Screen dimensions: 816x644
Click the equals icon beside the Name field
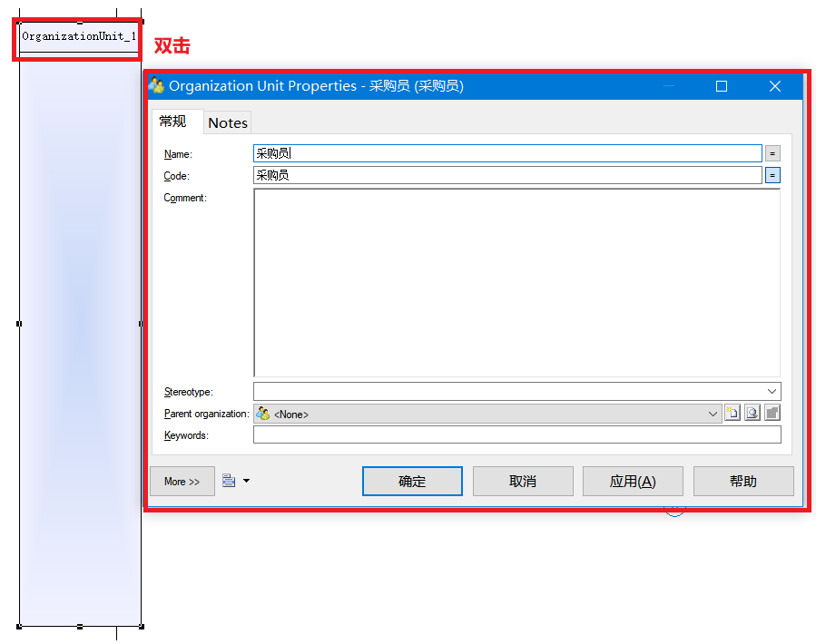pyautogui.click(x=772, y=152)
